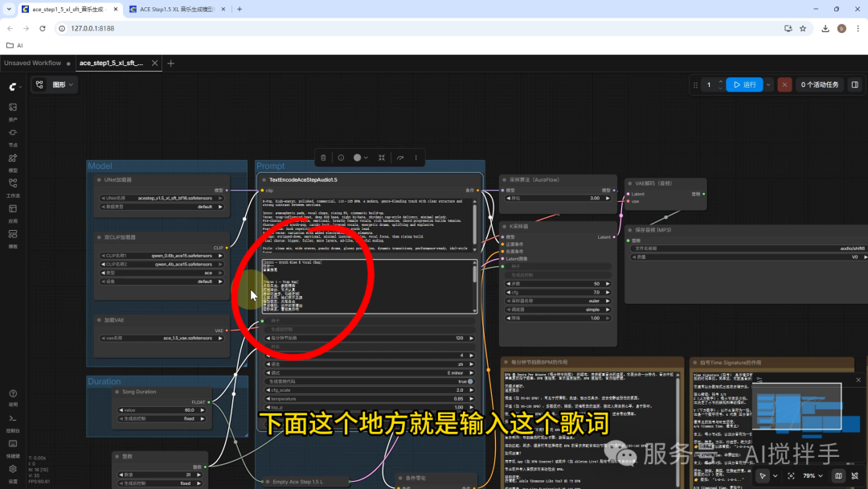Image resolution: width=868 pixels, height=489 pixels.
Task: Open the Models (模型) sidebar panel
Action: click(x=13, y=162)
